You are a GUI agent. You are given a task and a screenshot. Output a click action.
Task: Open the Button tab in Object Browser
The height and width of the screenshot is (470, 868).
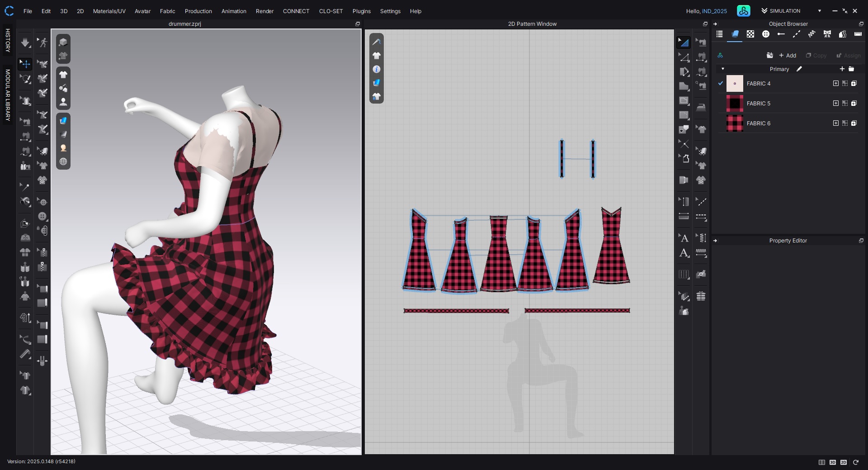[765, 34]
